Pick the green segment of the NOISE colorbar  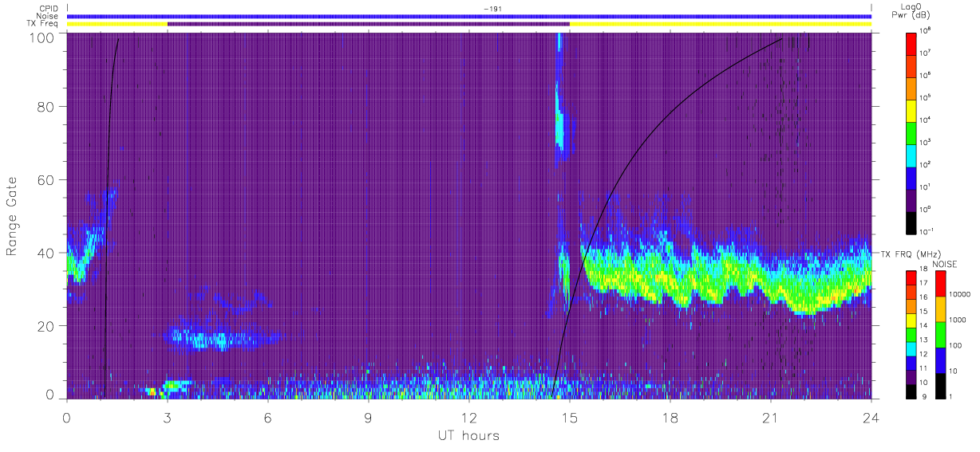[941, 334]
